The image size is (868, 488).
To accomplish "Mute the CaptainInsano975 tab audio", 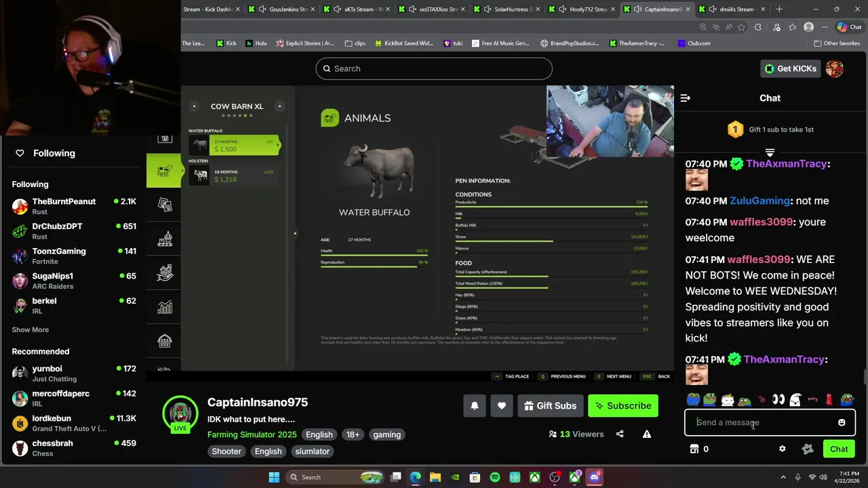I will [x=637, y=9].
